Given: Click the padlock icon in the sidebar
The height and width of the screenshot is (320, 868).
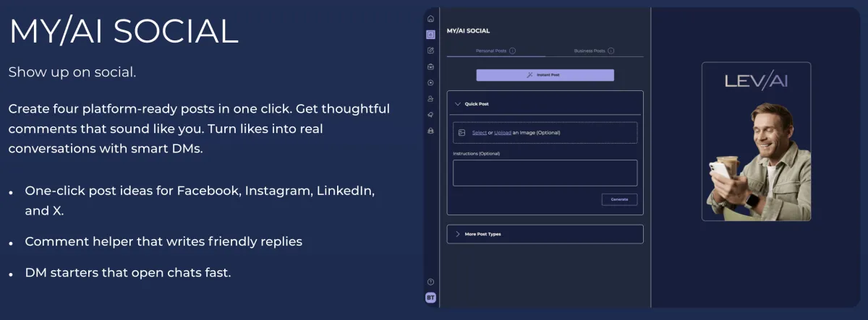Looking at the screenshot, I should 430,131.
